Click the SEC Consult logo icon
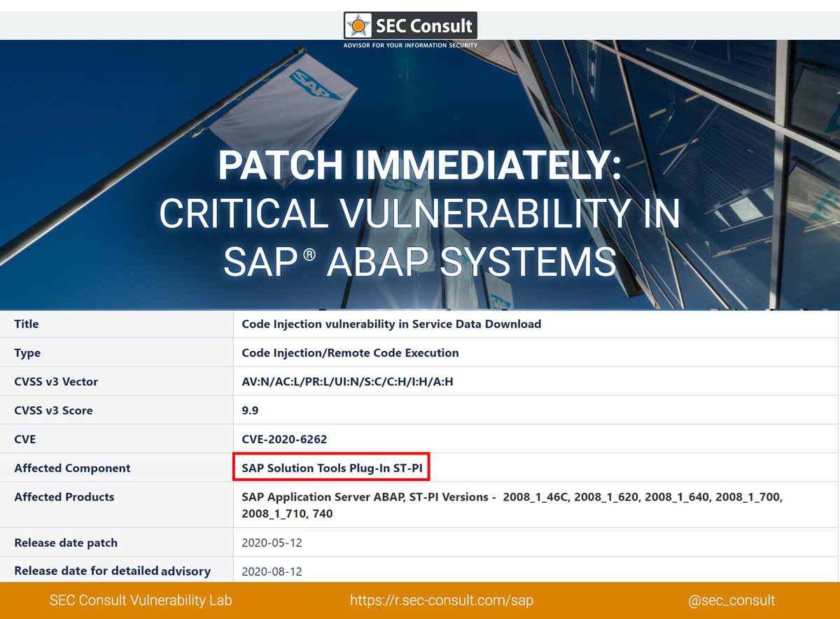The width and height of the screenshot is (840, 619). (x=358, y=27)
